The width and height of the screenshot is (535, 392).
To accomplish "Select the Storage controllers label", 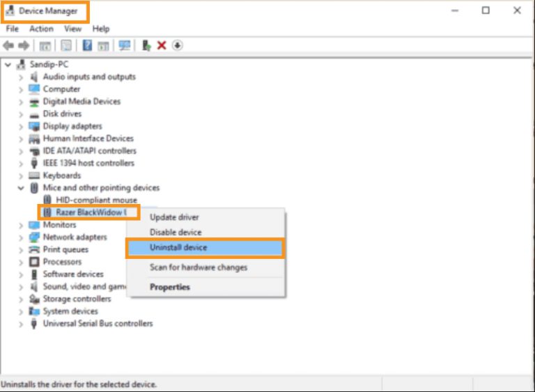I will point(77,299).
